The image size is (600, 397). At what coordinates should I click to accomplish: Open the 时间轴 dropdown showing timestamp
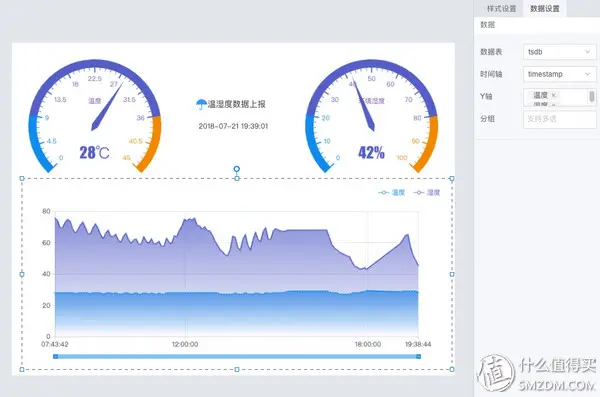[559, 74]
